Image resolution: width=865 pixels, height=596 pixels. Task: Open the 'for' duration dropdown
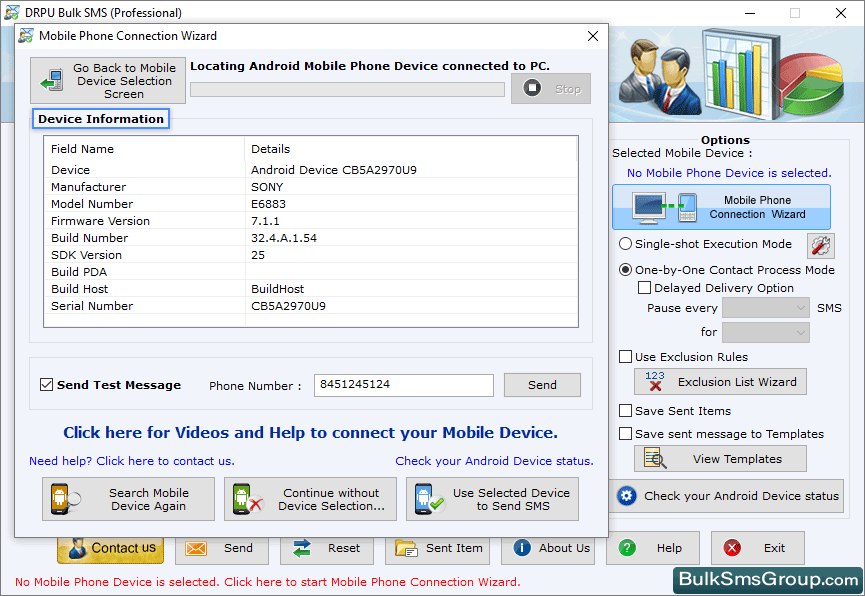[766, 332]
